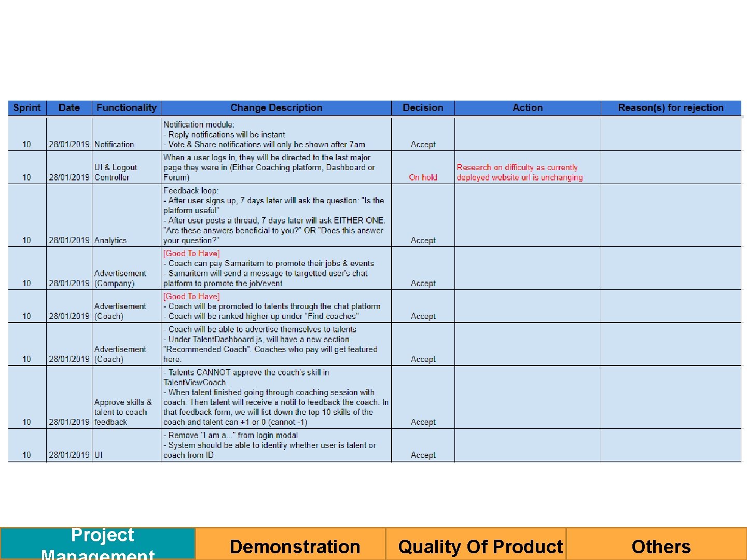This screenshot has width=747, height=560.
Task: Switch to the Demonstration tab
Action: [290, 543]
